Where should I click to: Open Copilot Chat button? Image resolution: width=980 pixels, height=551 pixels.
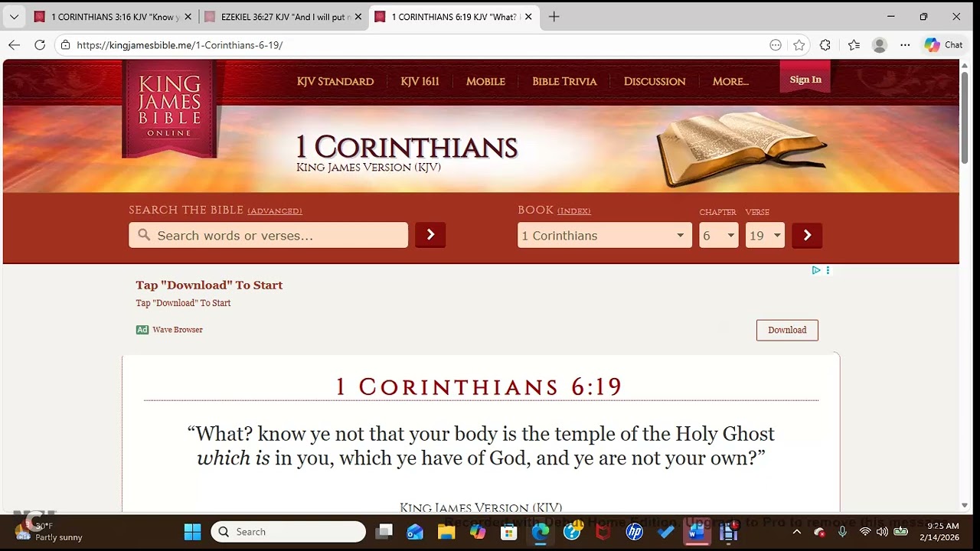[x=943, y=45]
